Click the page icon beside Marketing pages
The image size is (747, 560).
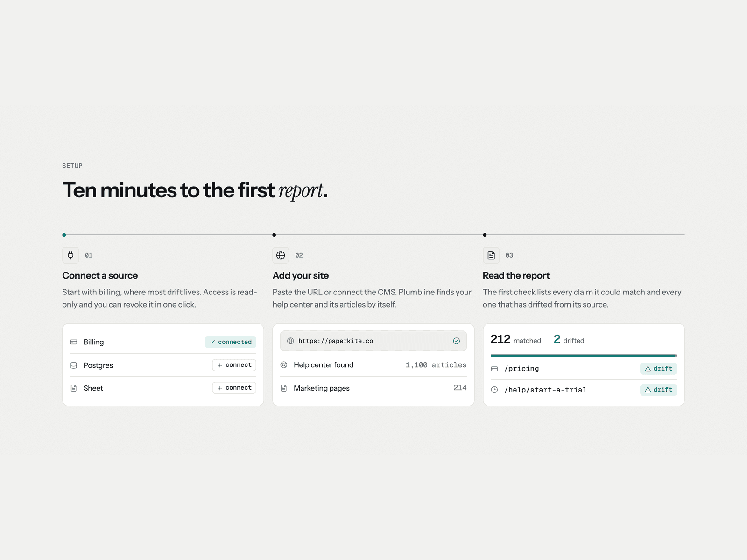pyautogui.click(x=284, y=388)
